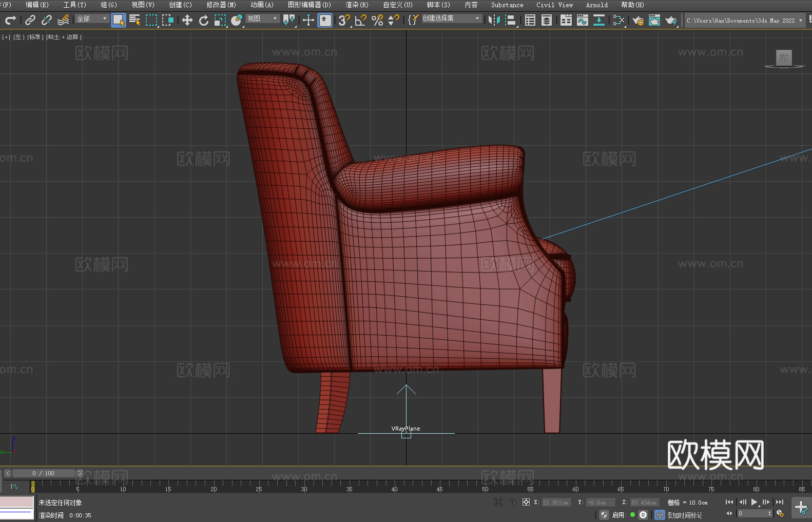Open the Substance menu
The height and width of the screenshot is (522, 812).
507,5
